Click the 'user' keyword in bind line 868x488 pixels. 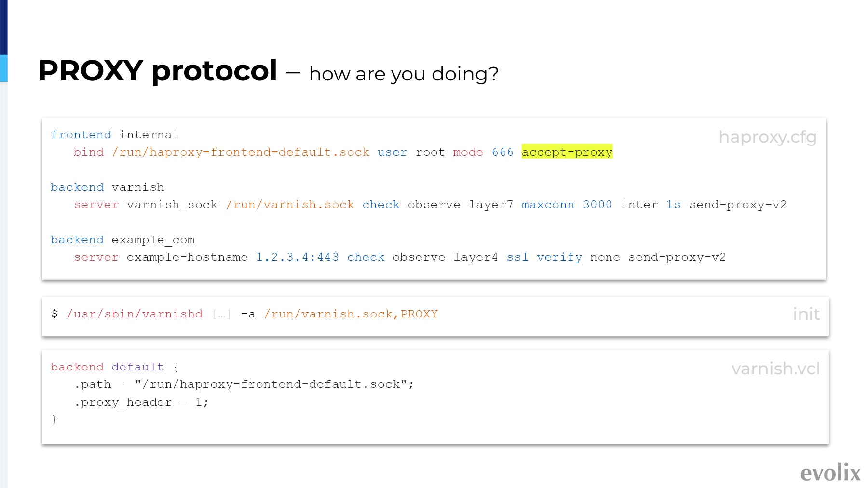pos(392,152)
